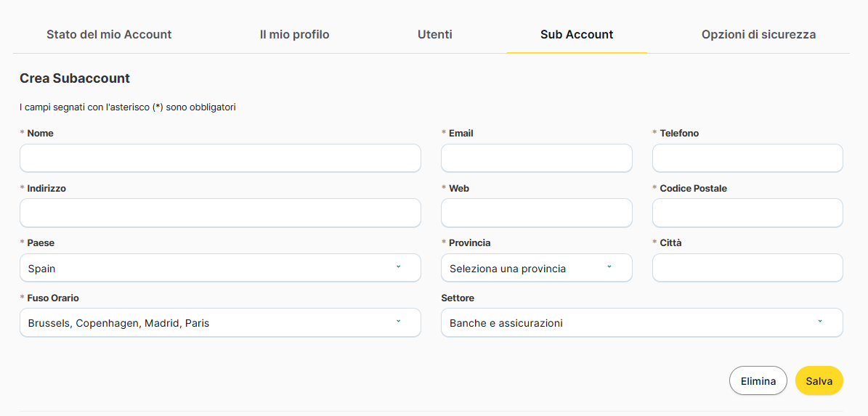Go to the Utenti tab
Screen dimensions: 868x416
click(435, 34)
